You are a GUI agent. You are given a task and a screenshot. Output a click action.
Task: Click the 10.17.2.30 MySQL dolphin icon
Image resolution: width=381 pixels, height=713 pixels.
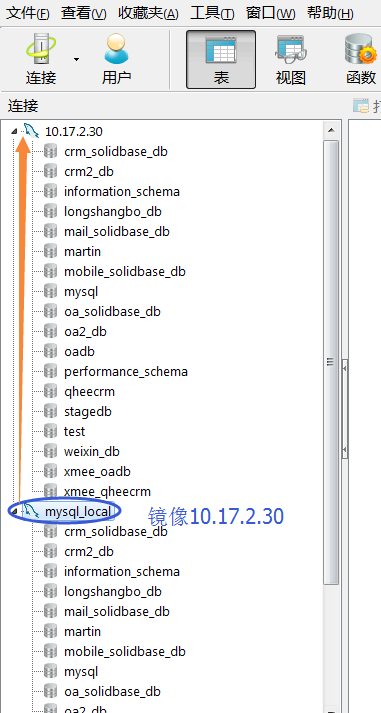point(31,131)
